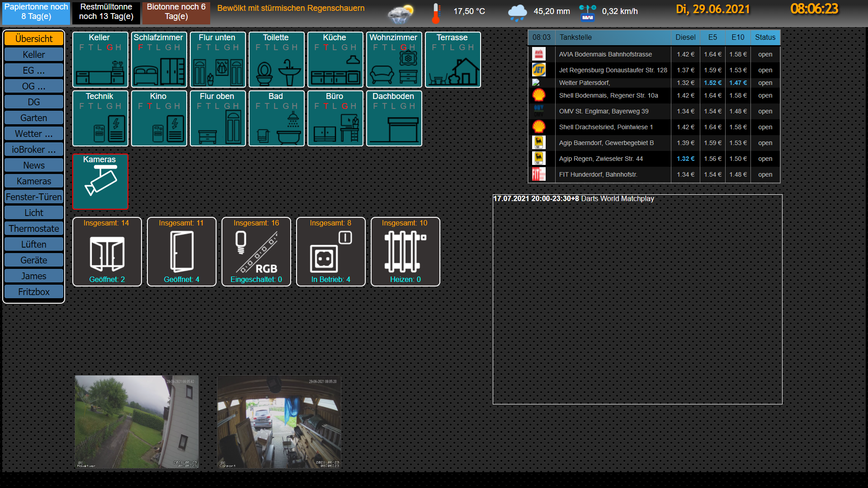868x488 pixels.
Task: Open the Küche kitchen room tile
Action: pos(335,60)
